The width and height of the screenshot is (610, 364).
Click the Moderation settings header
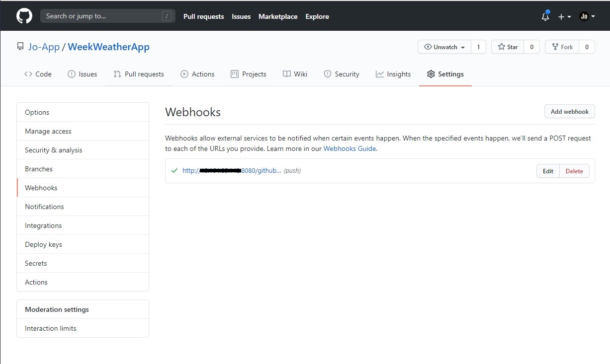click(x=83, y=309)
